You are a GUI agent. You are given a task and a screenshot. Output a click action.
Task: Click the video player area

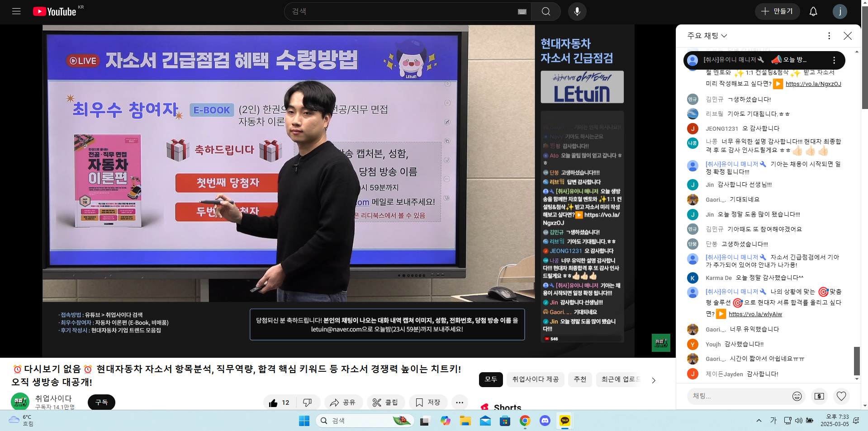tap(338, 191)
